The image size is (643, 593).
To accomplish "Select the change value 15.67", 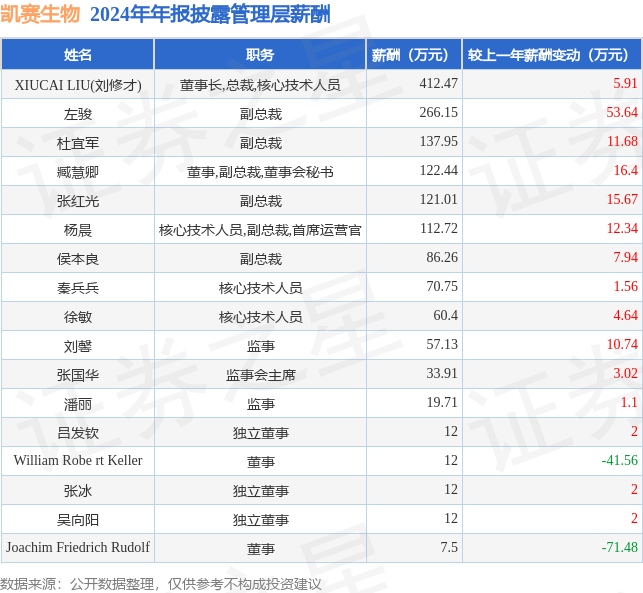I will tap(622, 199).
